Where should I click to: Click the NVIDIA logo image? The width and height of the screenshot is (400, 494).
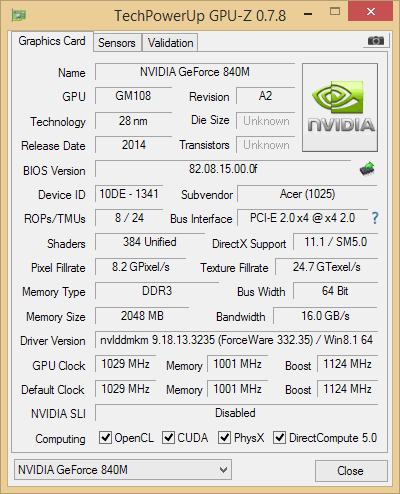point(340,107)
